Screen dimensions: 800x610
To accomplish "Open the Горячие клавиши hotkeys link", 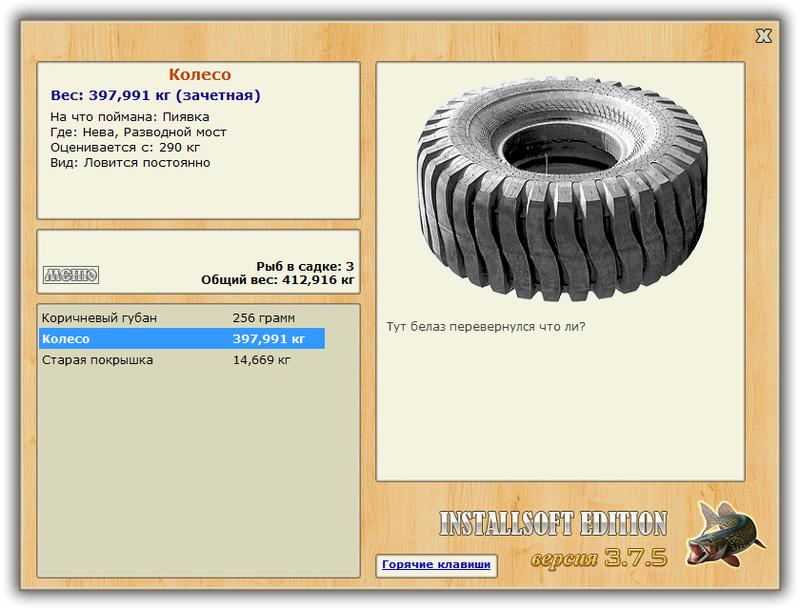I will (x=436, y=565).
